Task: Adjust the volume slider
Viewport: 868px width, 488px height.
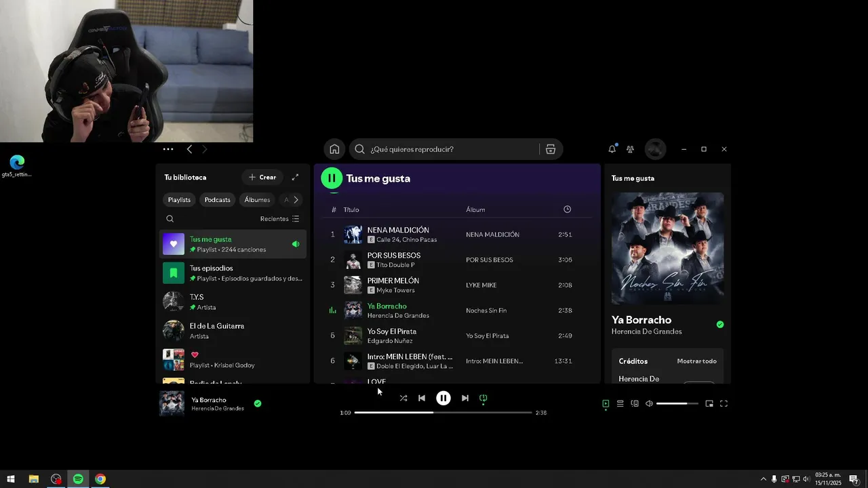Action: click(x=677, y=404)
